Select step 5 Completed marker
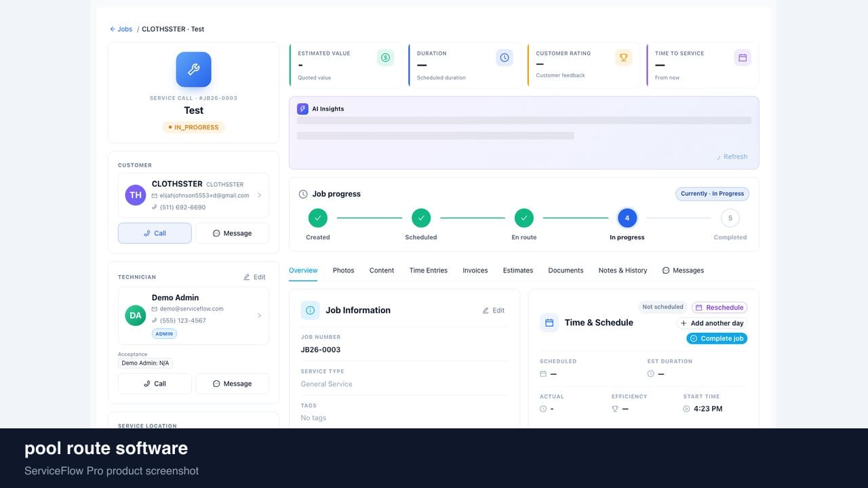 [x=730, y=218]
